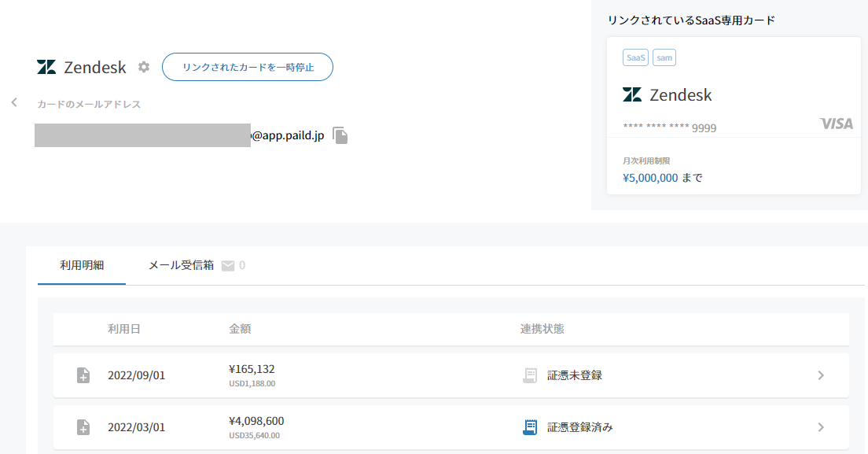Select the 2022/09/01 date cell
Screen dimensions: 868x454
tap(136, 375)
